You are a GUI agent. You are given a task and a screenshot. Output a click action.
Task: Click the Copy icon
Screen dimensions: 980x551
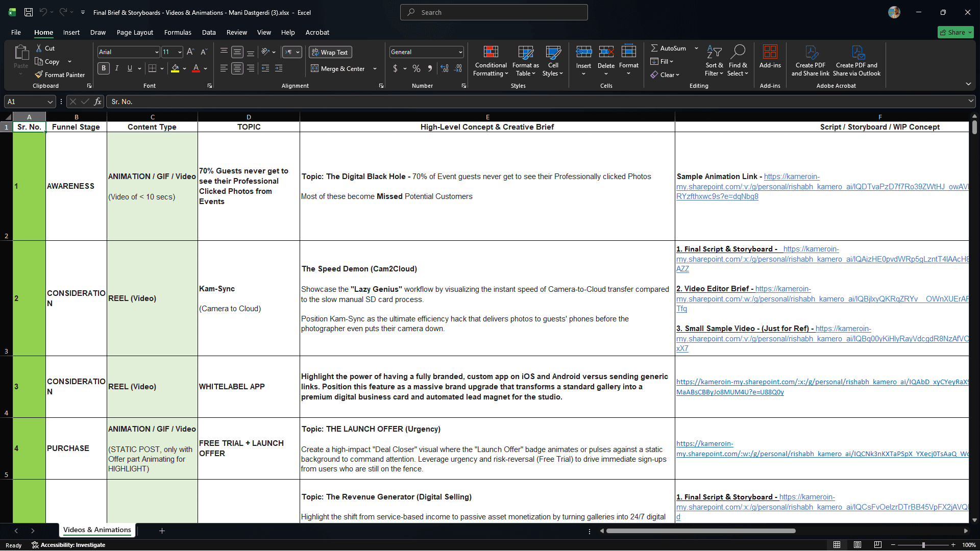click(39, 61)
